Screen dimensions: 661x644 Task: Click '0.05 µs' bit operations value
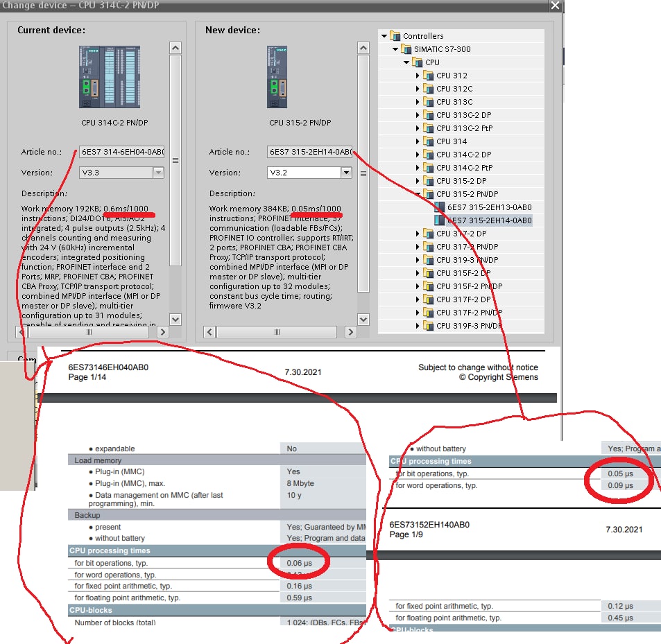(621, 473)
